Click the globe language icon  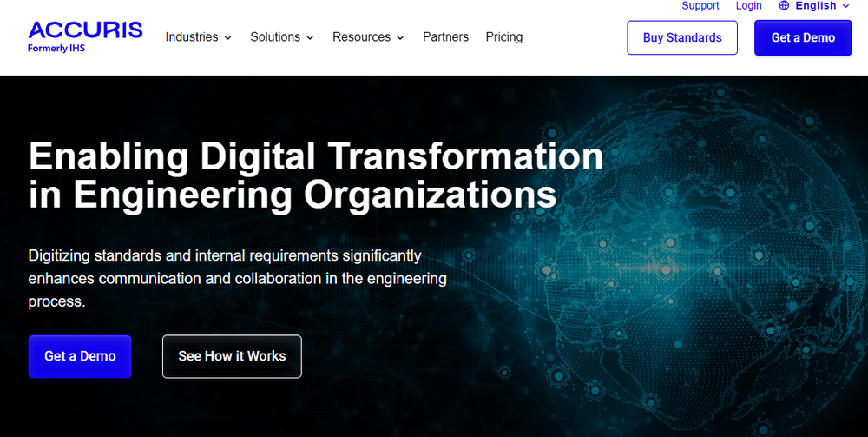[784, 5]
